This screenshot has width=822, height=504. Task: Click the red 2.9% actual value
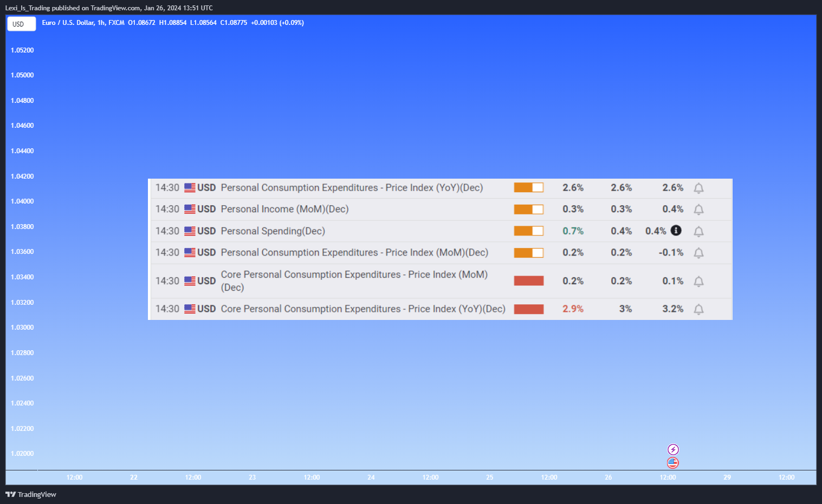pyautogui.click(x=573, y=309)
